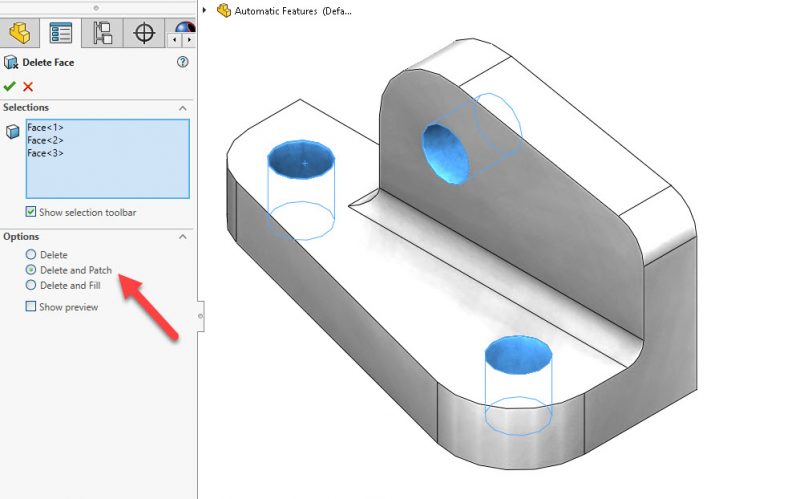Image resolution: width=800 pixels, height=499 pixels.
Task: Open the FeatureManager design tree tab
Action: click(19, 32)
